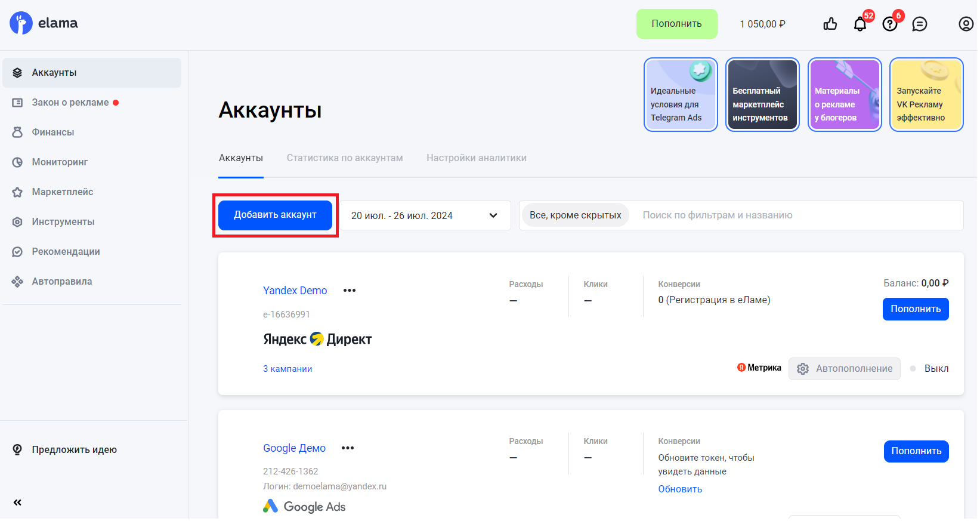Screen dimensions: 980x521
Task: Switch to Настройки аналитики tab
Action: (477, 158)
